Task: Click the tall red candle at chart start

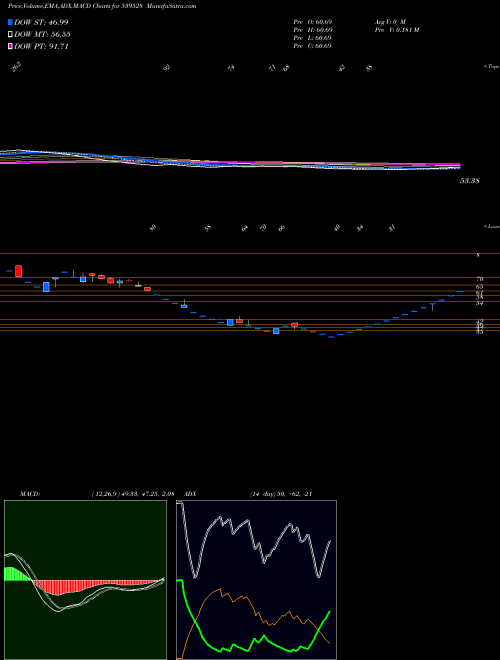Action: (x=18, y=271)
